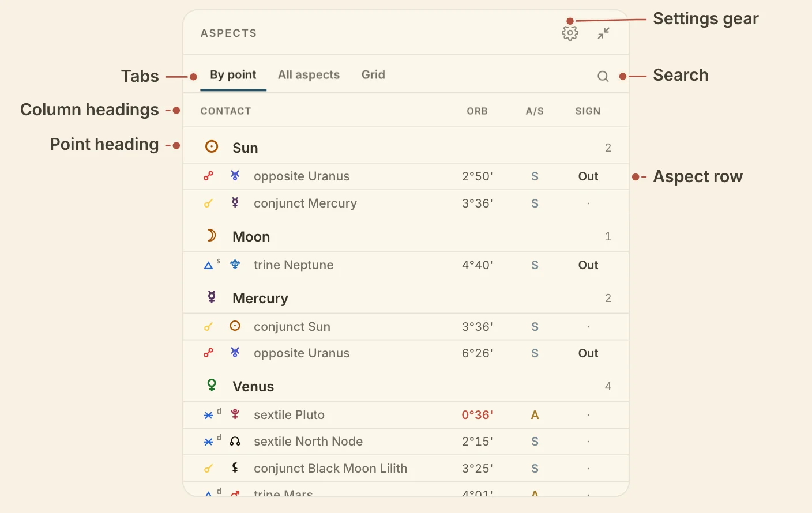
Task: Click the 6°26' orb value
Action: point(477,353)
